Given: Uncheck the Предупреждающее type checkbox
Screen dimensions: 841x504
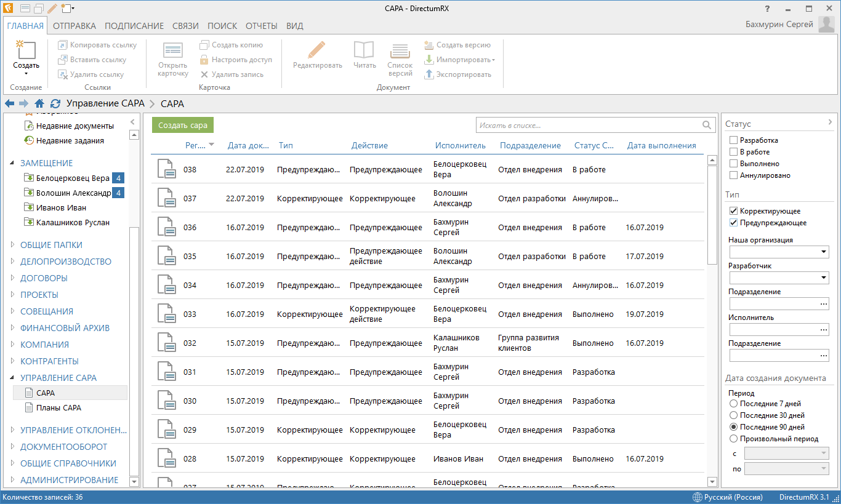Looking at the screenshot, I should click(x=733, y=223).
